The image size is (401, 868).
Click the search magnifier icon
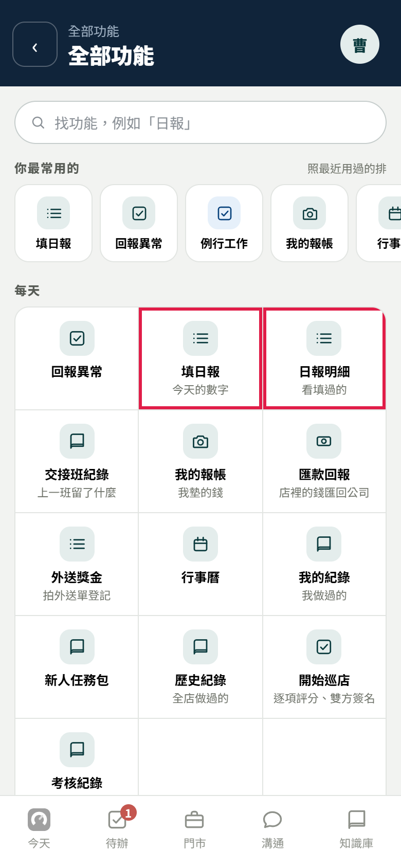38,122
